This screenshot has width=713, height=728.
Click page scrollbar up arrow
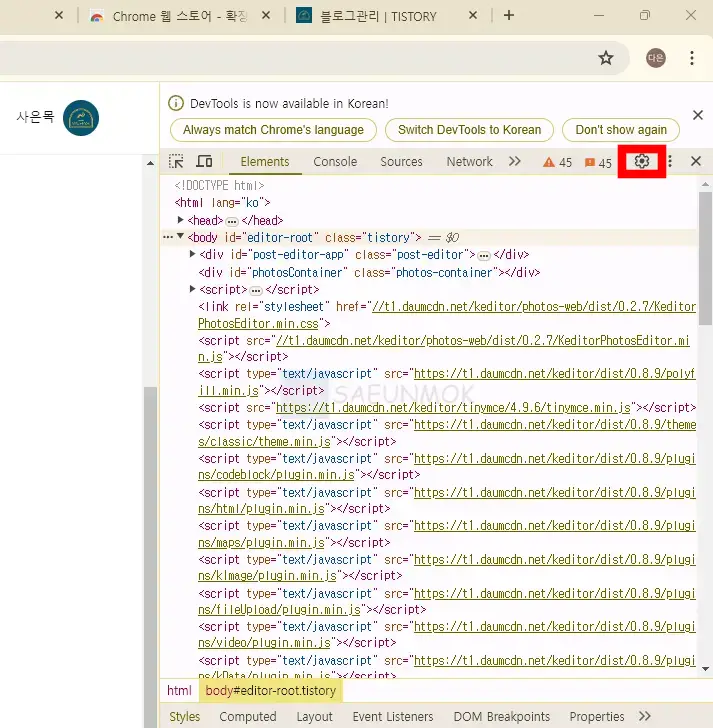(150, 163)
